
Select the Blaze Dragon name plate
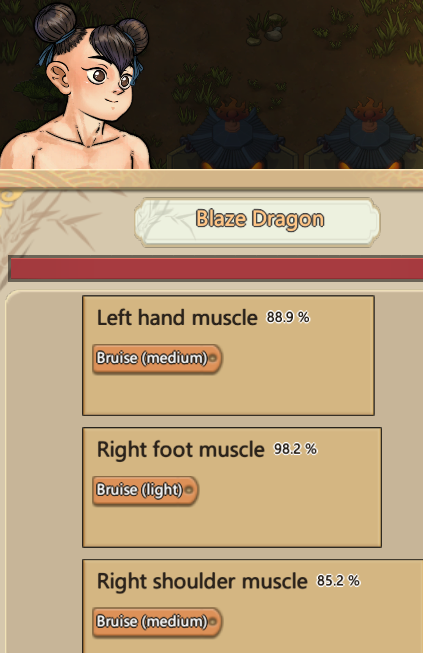coord(257,221)
